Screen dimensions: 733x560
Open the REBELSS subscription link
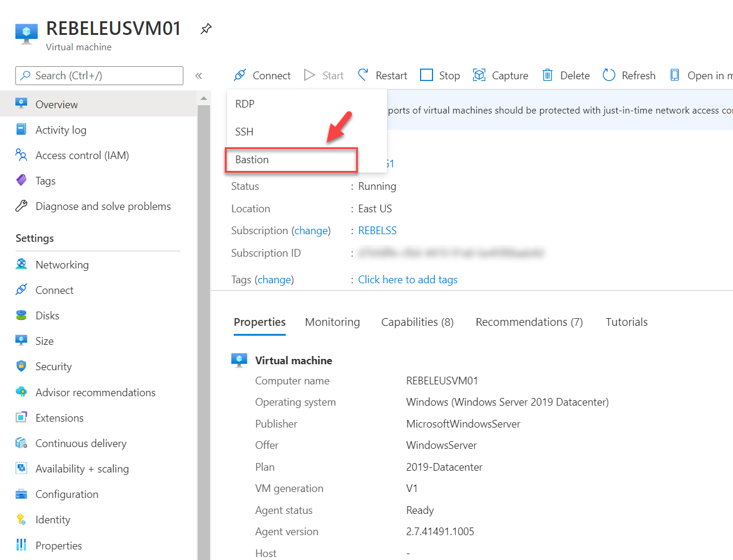(377, 231)
